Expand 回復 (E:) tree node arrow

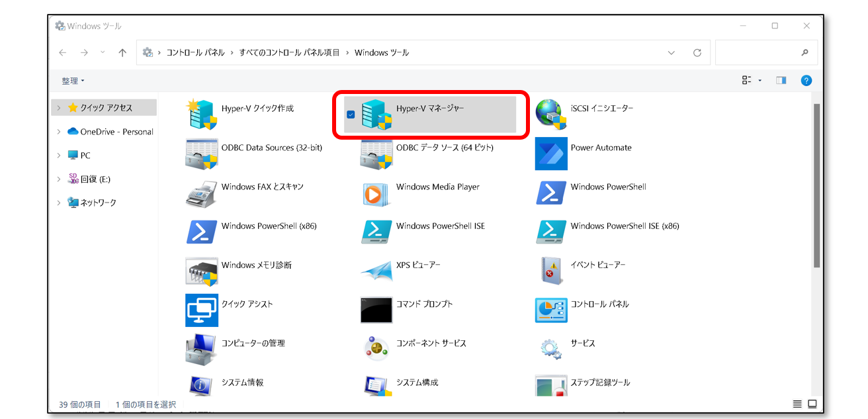click(x=59, y=179)
